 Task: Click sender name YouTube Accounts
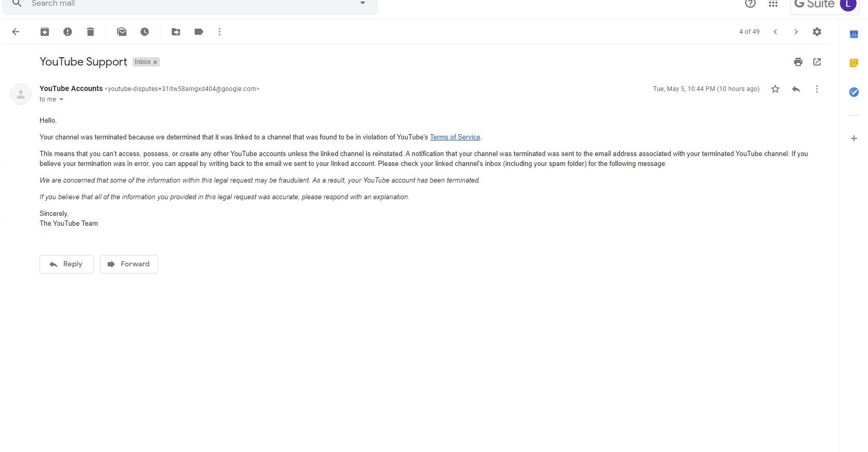point(71,89)
